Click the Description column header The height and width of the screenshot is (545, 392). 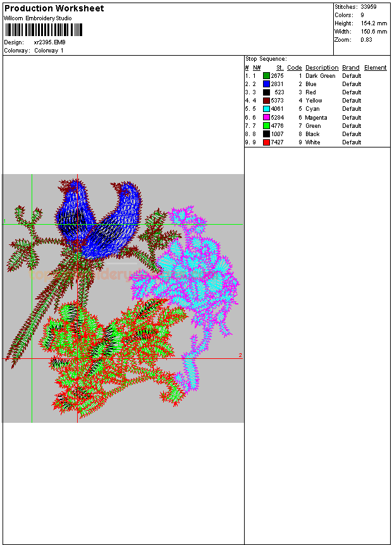[x=322, y=68]
